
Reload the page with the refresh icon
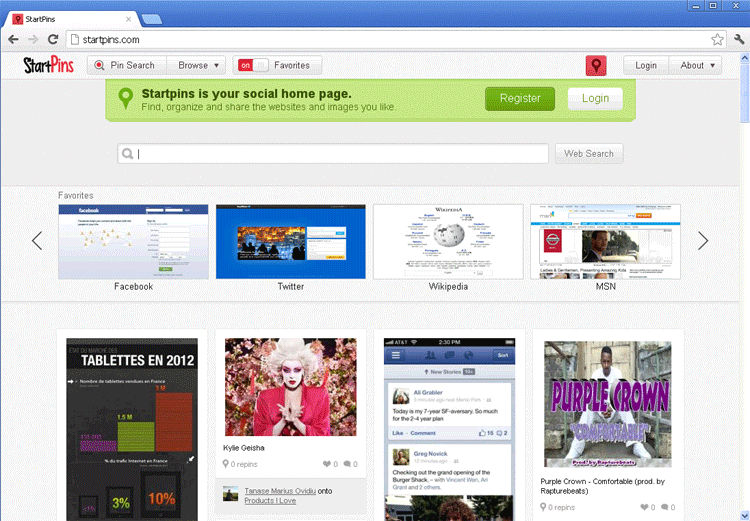point(53,39)
